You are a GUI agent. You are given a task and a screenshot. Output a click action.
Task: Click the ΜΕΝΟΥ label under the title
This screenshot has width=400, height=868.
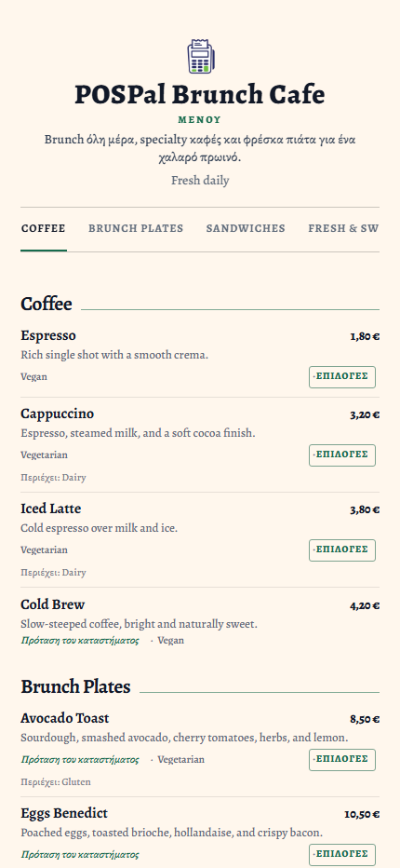coord(200,119)
